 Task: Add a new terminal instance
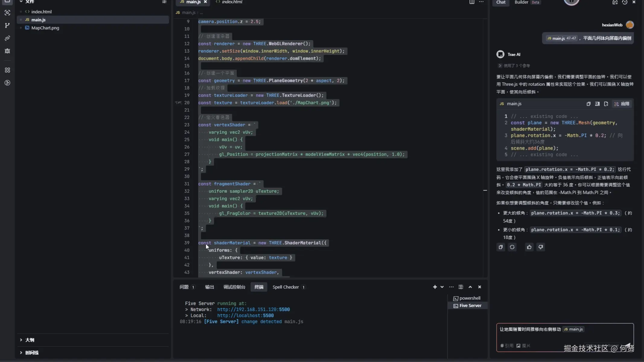435,287
